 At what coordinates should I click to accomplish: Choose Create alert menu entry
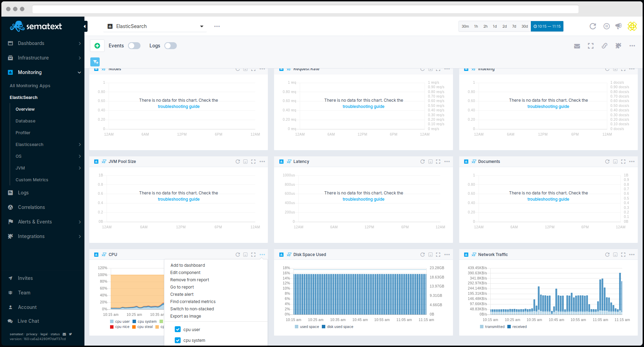[182, 294]
